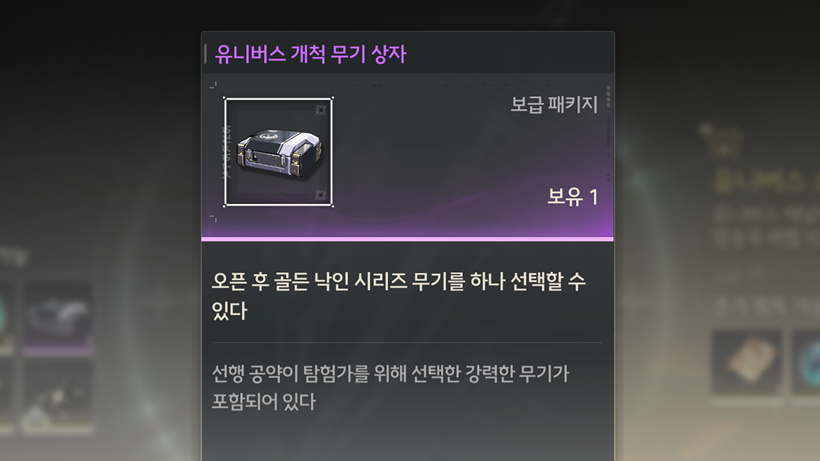Click the 보유 1 owned count
The width and height of the screenshot is (820, 461).
(572, 197)
